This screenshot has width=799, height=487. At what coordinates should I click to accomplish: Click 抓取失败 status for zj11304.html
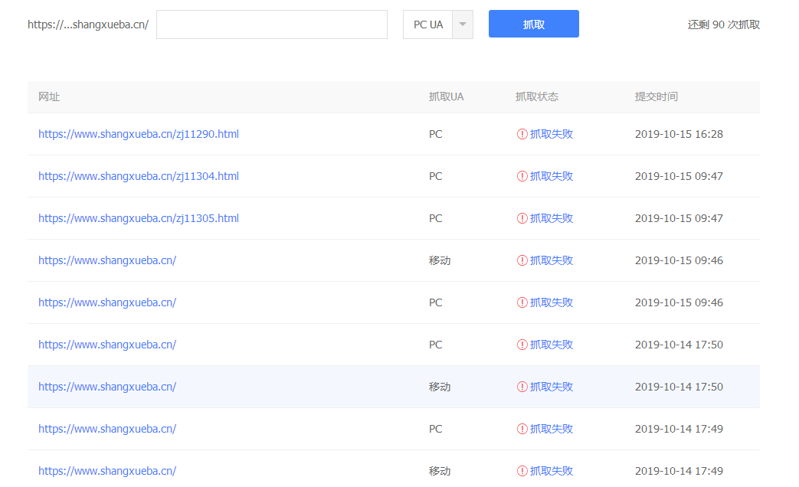point(551,176)
